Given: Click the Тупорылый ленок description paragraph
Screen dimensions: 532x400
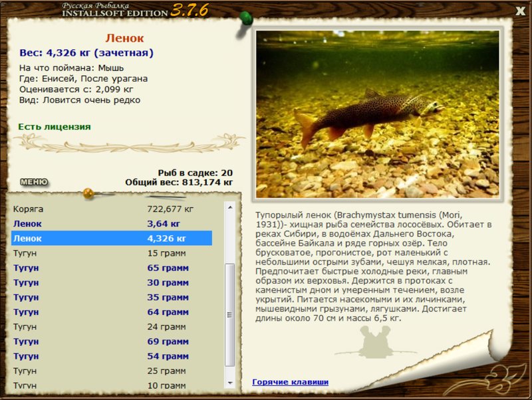Looking at the screenshot, I should tap(373, 267).
